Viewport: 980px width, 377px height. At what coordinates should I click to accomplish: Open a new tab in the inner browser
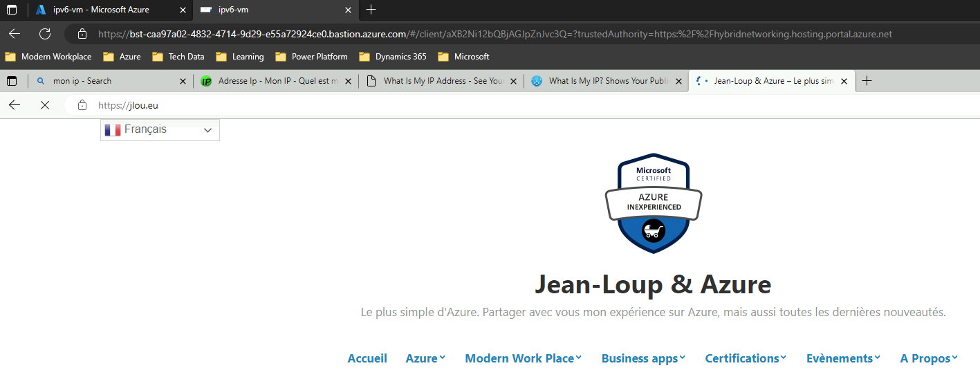(x=867, y=81)
